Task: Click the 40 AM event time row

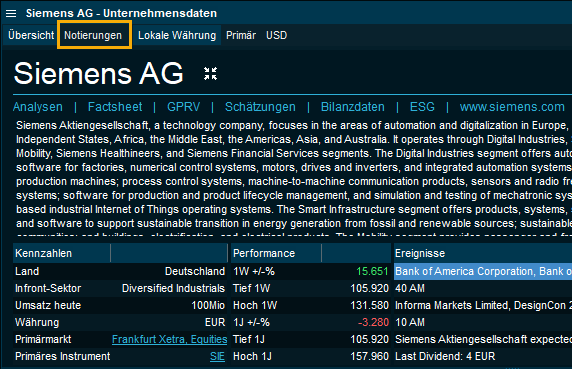Action: (x=483, y=288)
